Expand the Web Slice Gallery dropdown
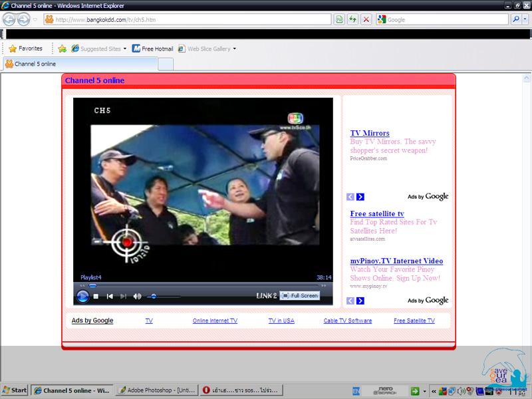This screenshot has height=399, width=532. [x=234, y=49]
